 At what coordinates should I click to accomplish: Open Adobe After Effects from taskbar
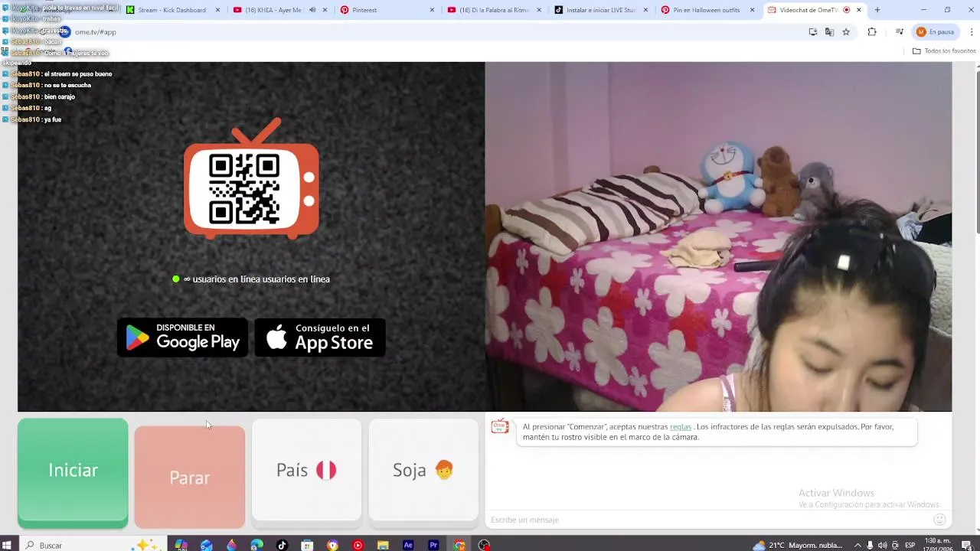[408, 545]
